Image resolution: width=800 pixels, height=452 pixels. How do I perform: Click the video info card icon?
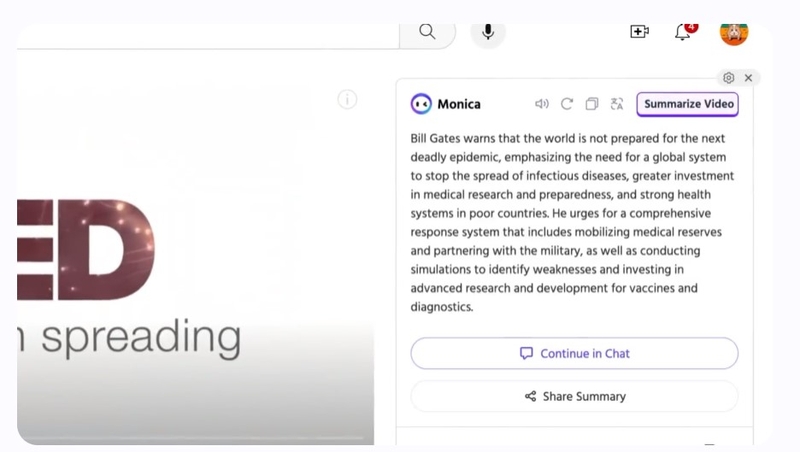click(347, 99)
